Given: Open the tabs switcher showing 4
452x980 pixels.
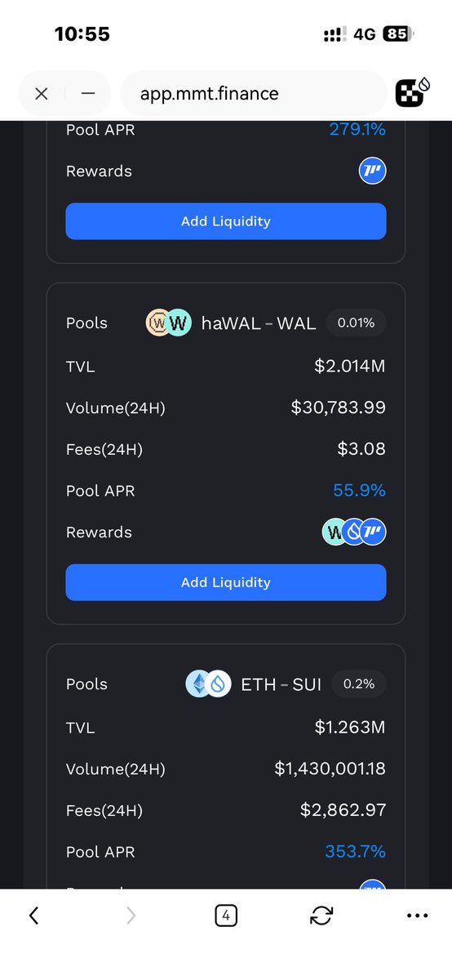Looking at the screenshot, I should click(x=226, y=916).
